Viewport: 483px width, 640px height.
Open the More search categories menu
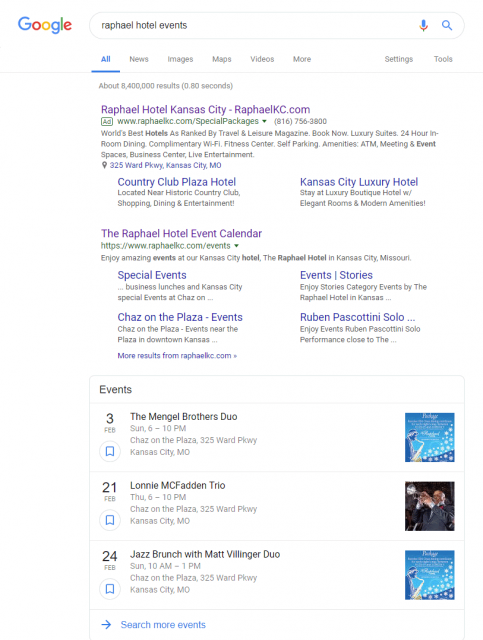pos(302,59)
